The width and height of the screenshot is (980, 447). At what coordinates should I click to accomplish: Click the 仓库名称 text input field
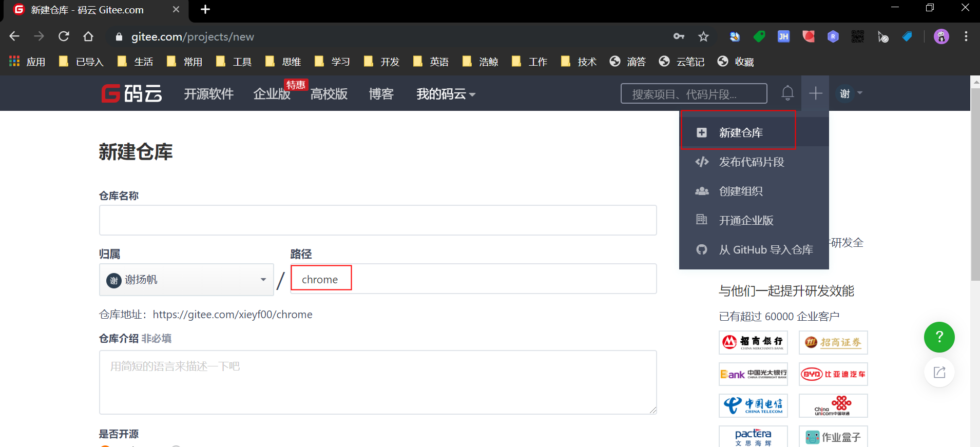tap(377, 220)
